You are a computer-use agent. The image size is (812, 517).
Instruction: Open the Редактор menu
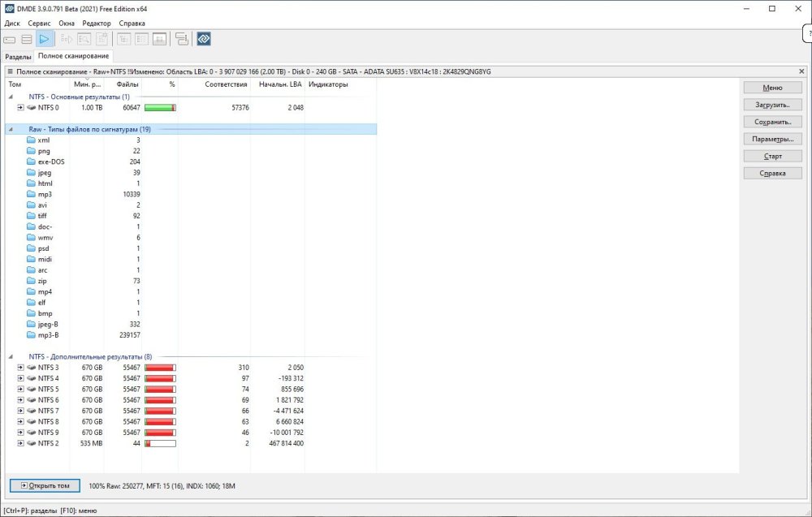tap(97, 24)
